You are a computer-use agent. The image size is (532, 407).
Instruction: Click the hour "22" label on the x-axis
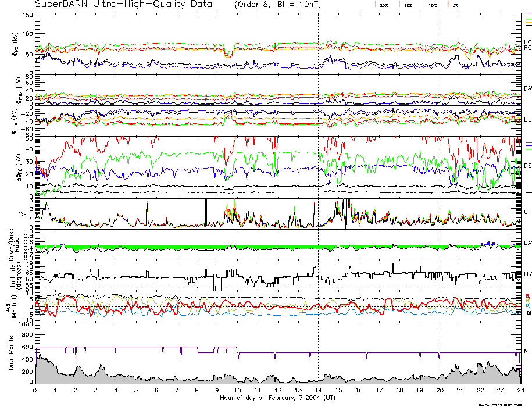pos(480,390)
